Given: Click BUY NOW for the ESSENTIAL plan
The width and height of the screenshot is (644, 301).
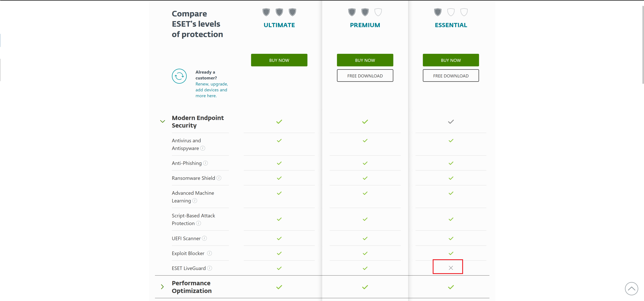Looking at the screenshot, I should click(x=450, y=60).
